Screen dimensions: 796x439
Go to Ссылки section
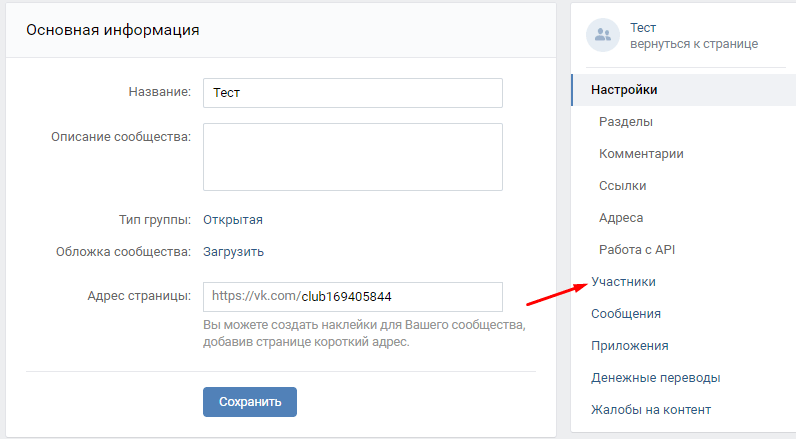tap(622, 186)
